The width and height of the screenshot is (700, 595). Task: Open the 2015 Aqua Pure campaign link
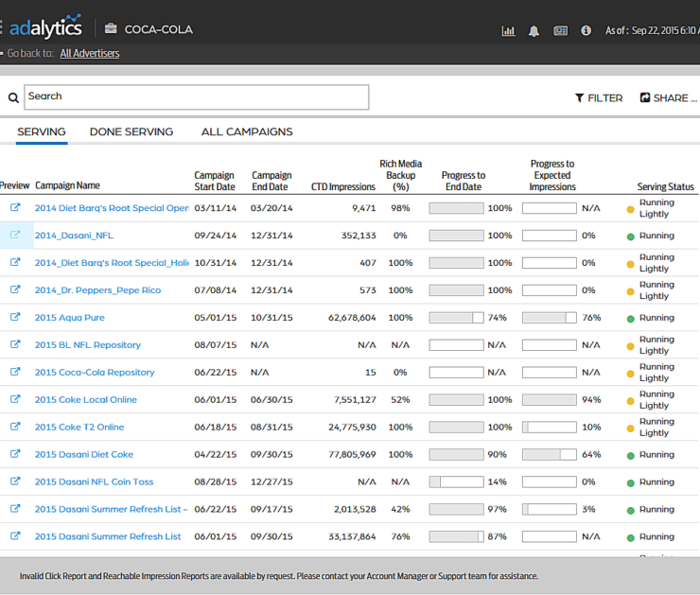[x=70, y=317]
